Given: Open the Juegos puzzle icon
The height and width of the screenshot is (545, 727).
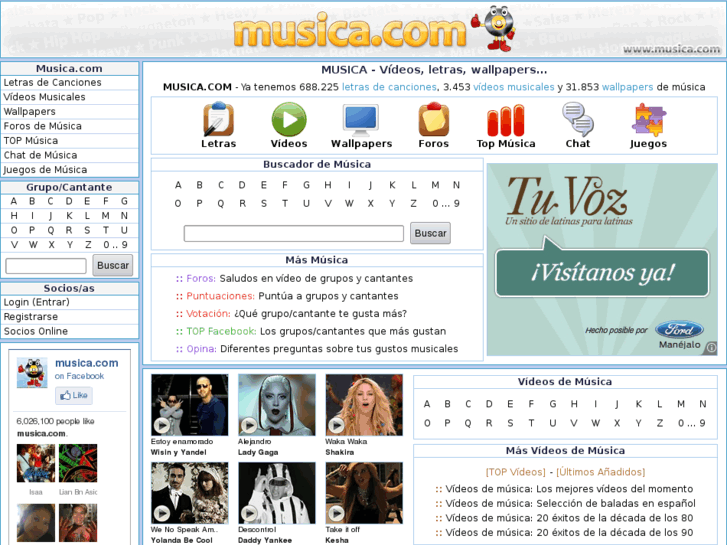Looking at the screenshot, I should pos(648,120).
